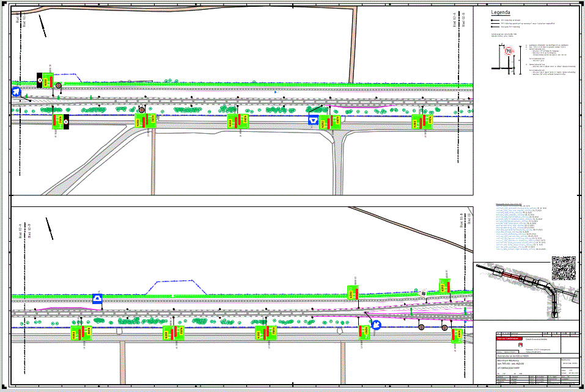Click the 70 speed limit sign in legend
The height and width of the screenshot is (392, 585).
click(x=509, y=52)
